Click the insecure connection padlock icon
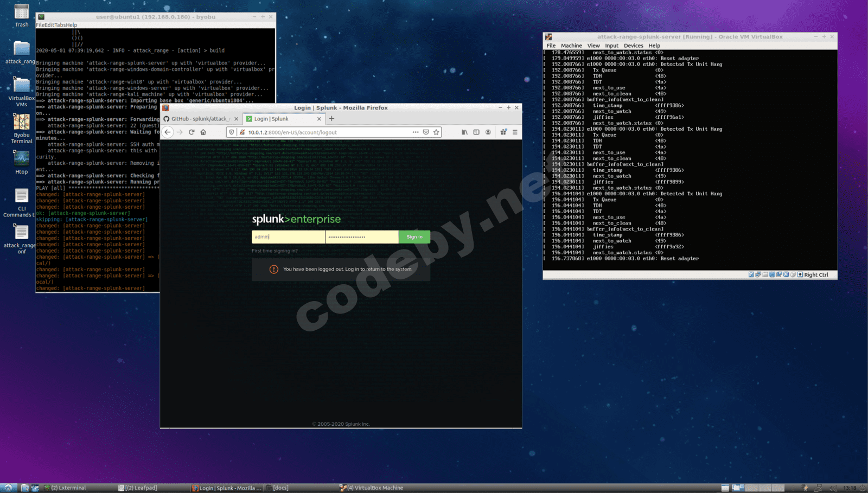The width and height of the screenshot is (868, 493). pos(242,132)
